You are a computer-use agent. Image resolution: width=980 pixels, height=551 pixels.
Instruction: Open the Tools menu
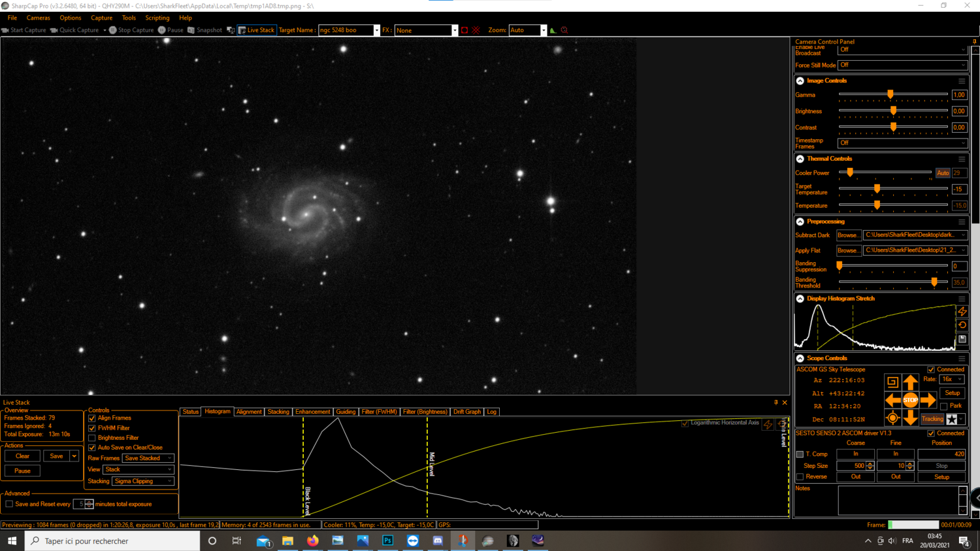tap(128, 18)
